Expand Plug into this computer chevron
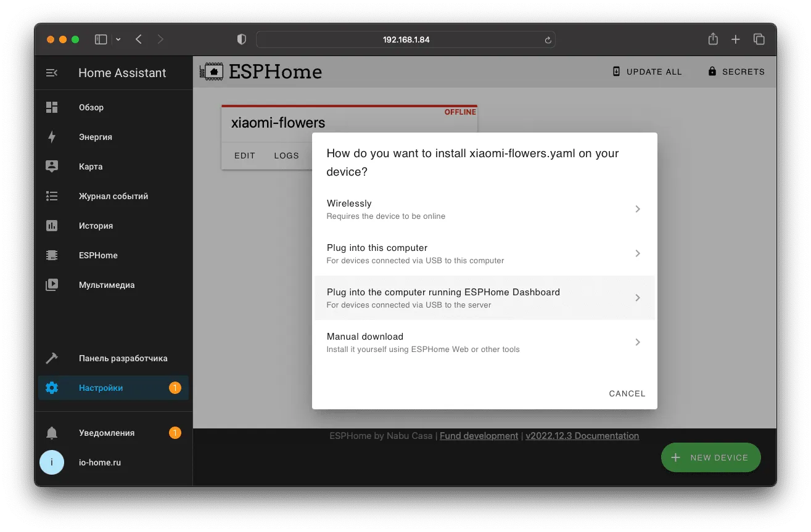811x532 pixels. 638,253
